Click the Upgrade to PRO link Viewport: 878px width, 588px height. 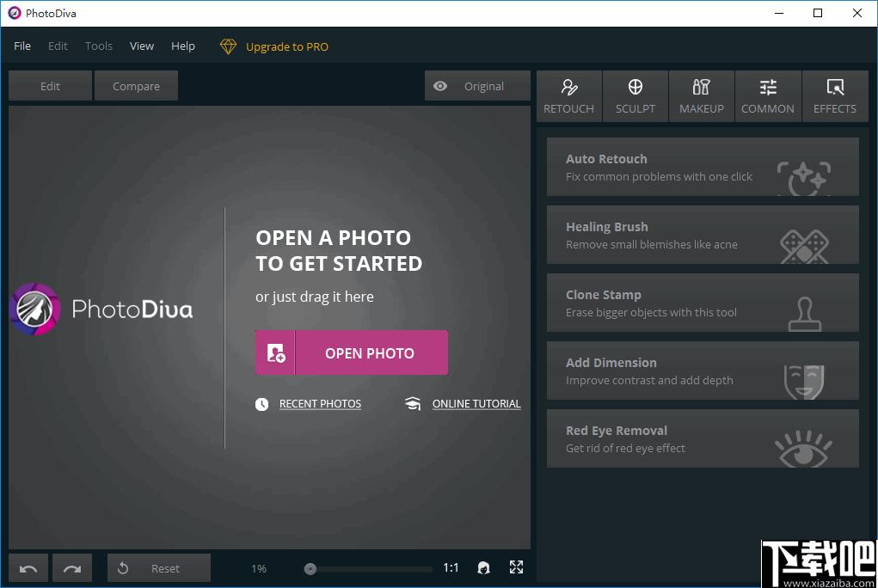287,47
